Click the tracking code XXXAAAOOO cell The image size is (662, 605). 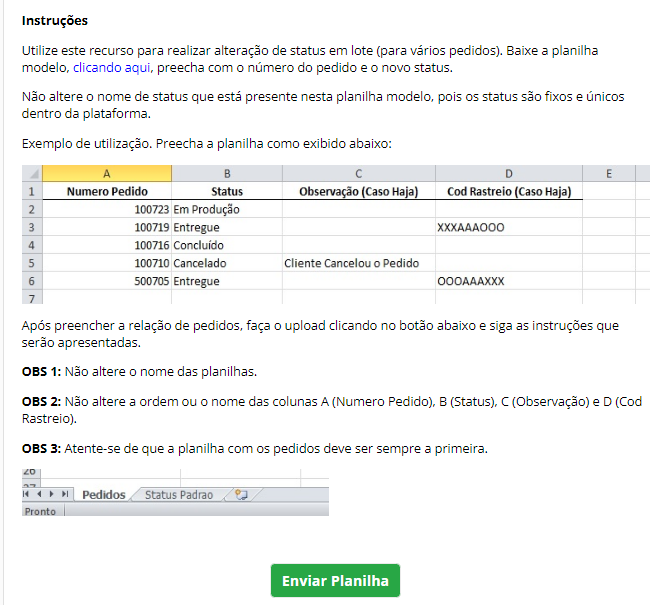click(509, 227)
